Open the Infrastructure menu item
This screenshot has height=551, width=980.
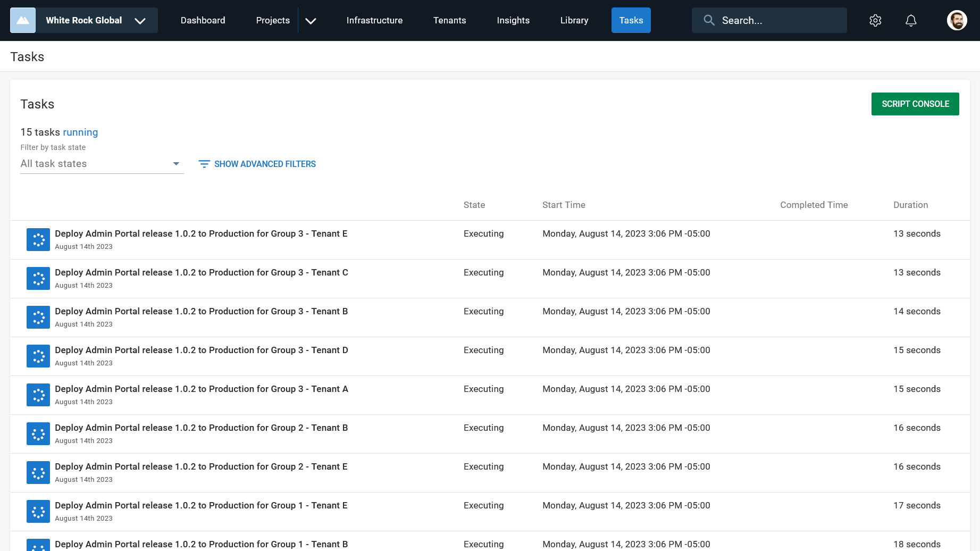(374, 20)
